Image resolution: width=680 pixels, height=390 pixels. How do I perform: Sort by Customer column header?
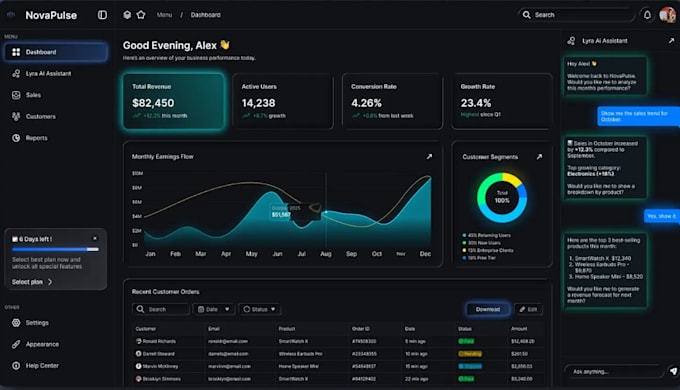[x=146, y=329]
